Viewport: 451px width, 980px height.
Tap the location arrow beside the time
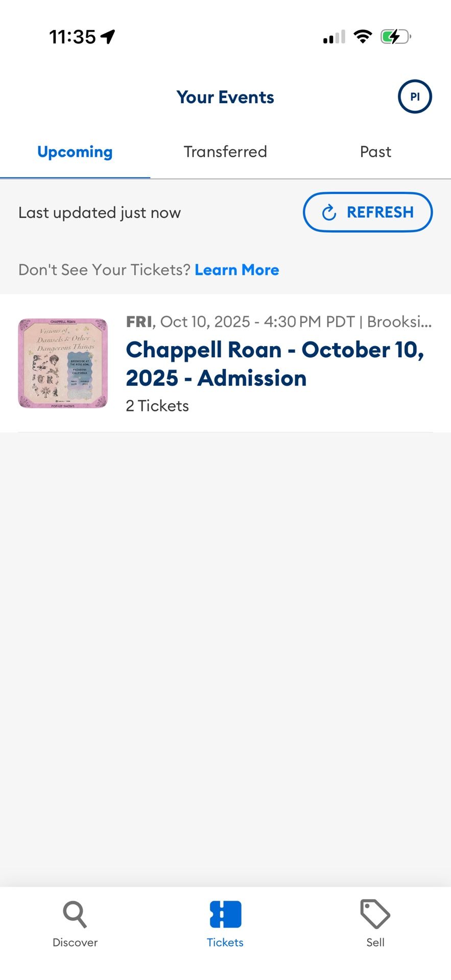[x=108, y=36]
